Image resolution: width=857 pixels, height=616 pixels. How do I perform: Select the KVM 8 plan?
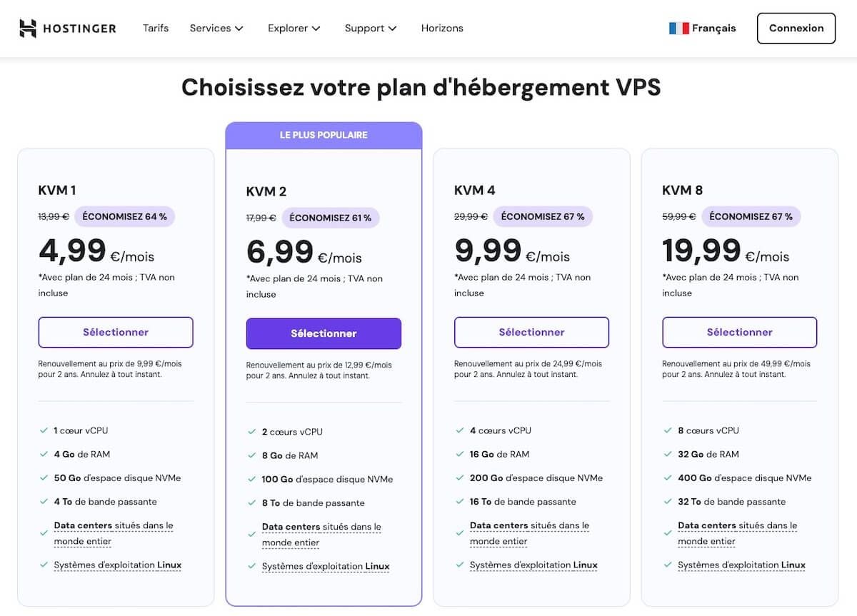(x=739, y=332)
